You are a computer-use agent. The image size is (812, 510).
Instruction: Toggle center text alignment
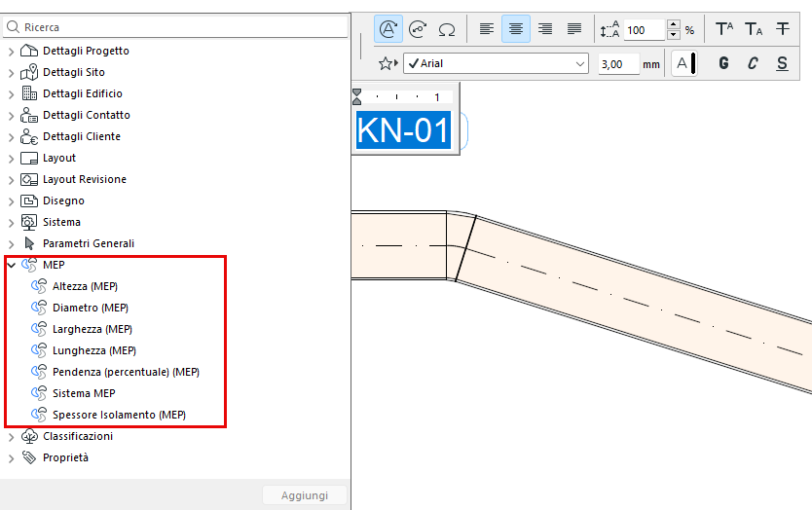[516, 29]
